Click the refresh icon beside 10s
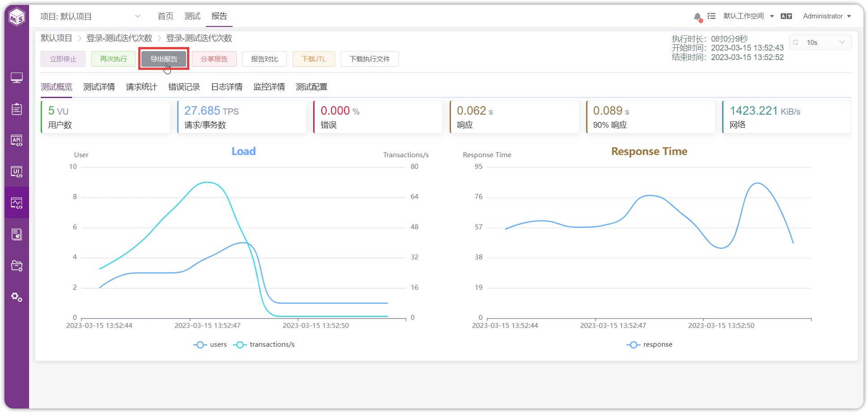 pyautogui.click(x=796, y=42)
